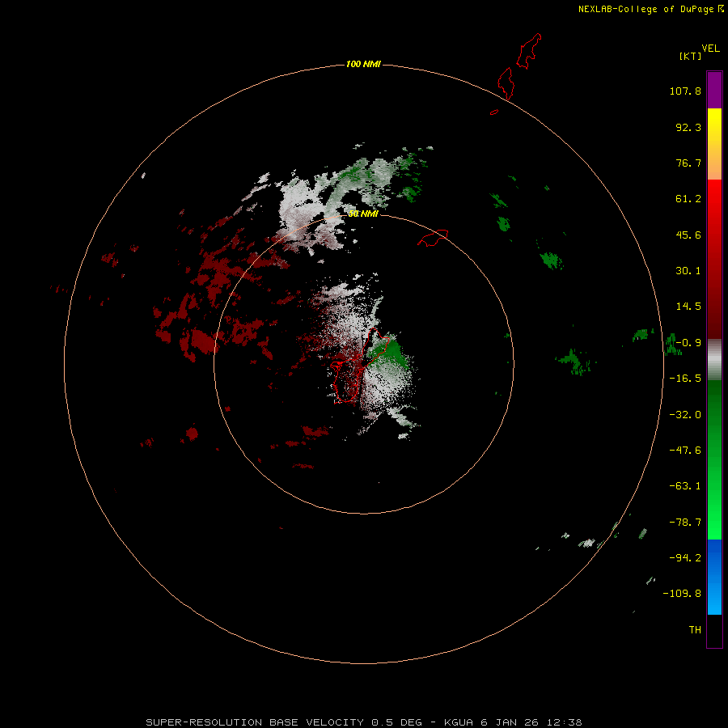728x728 pixels.
Task: Click the 30.1 value on velocity scale
Action: click(688, 271)
